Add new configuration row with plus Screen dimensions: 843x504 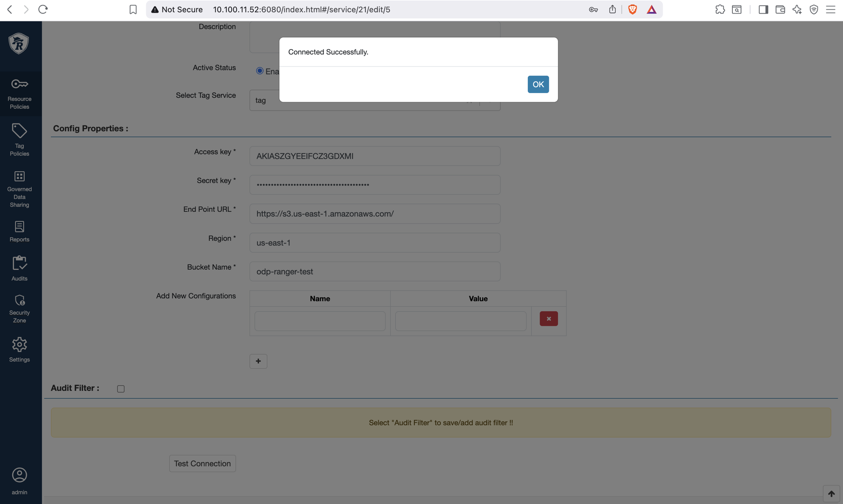(258, 361)
